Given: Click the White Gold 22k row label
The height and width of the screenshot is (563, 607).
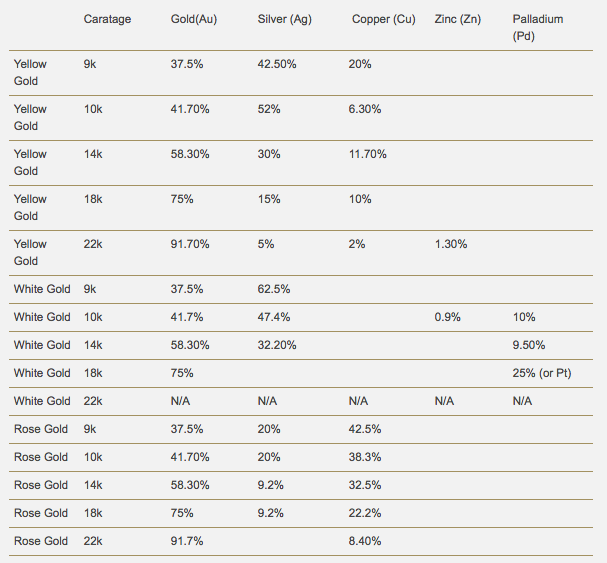Looking at the screenshot, I should [x=42, y=401].
